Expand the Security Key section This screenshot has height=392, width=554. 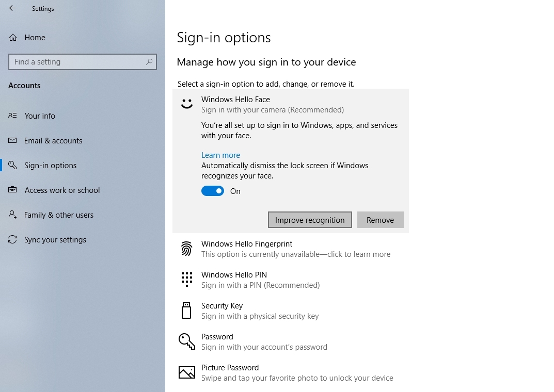222,305
